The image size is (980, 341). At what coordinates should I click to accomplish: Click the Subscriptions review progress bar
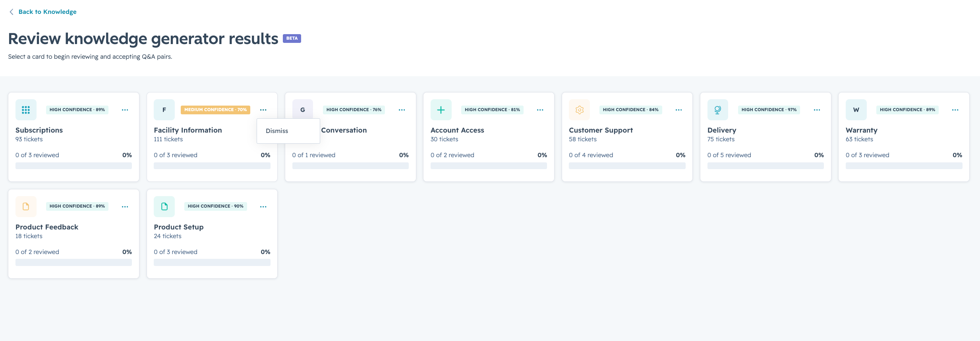(73, 166)
